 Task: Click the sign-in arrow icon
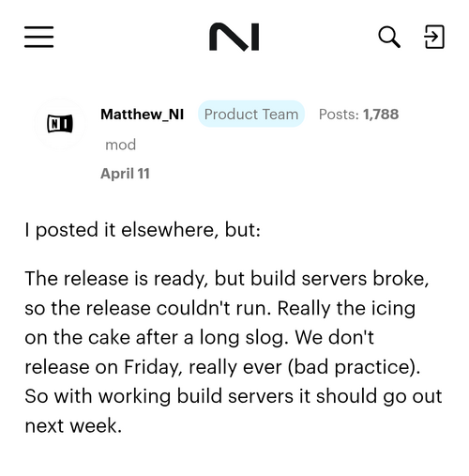click(x=434, y=37)
